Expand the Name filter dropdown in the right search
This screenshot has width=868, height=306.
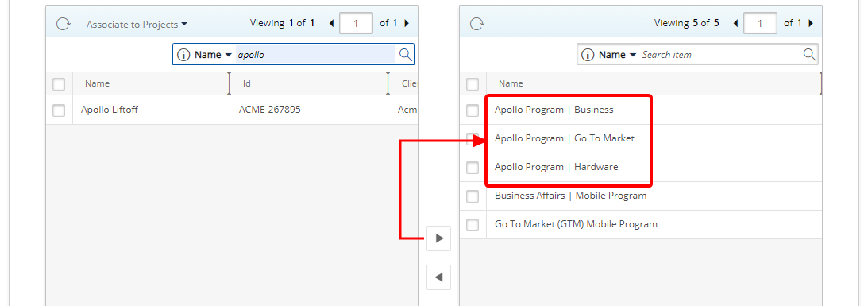pos(617,55)
